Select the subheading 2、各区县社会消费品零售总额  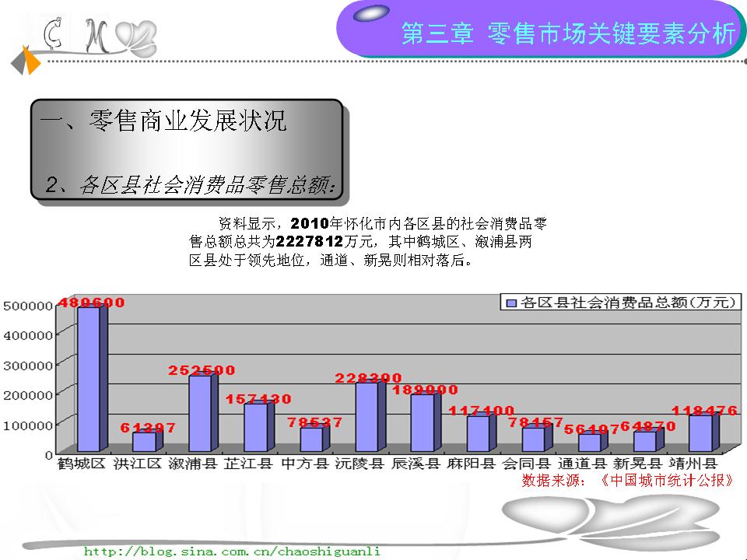[x=191, y=185]
